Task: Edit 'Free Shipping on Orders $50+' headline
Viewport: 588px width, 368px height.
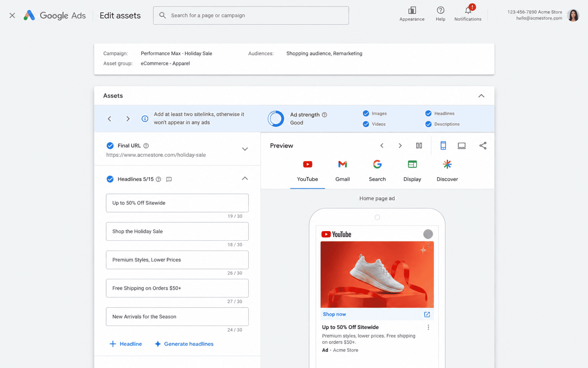Action: tap(177, 288)
